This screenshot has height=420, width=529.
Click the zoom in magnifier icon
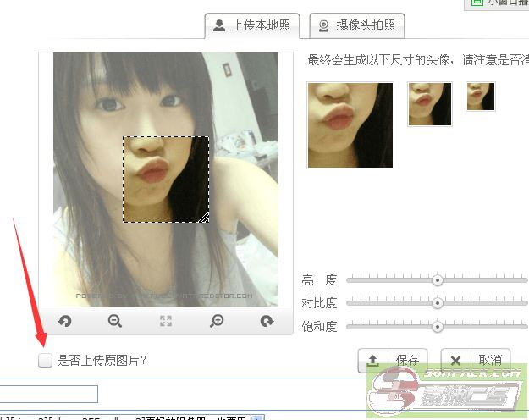click(217, 321)
